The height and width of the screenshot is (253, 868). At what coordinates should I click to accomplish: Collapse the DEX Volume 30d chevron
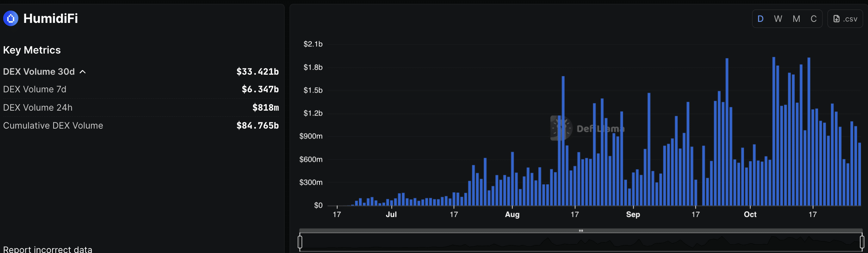pyautogui.click(x=83, y=72)
